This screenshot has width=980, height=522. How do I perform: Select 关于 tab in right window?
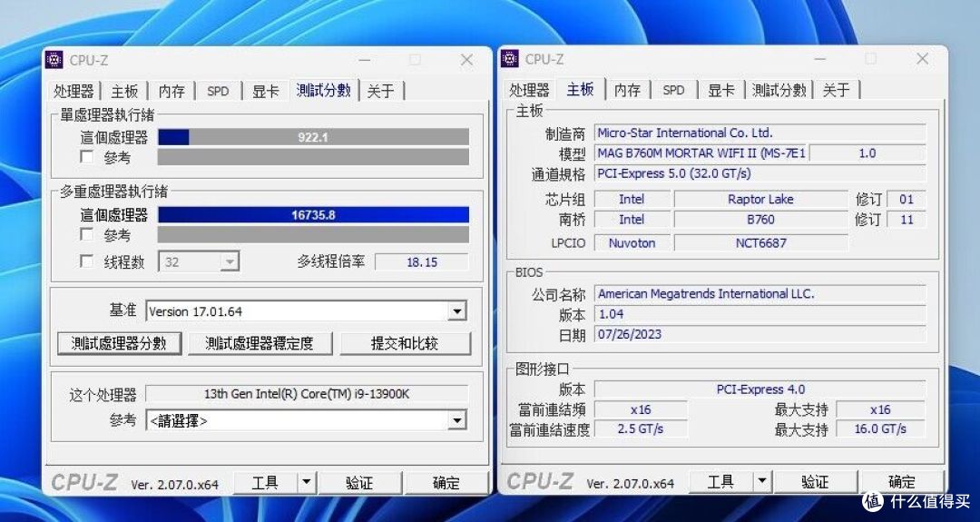[837, 91]
